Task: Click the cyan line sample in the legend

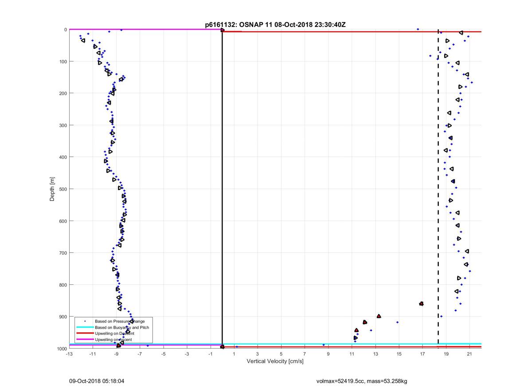Action: click(x=85, y=327)
